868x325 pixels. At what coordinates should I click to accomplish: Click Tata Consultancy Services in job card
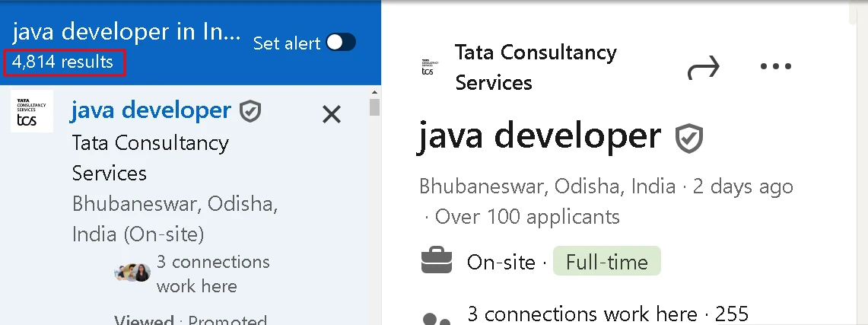point(150,158)
